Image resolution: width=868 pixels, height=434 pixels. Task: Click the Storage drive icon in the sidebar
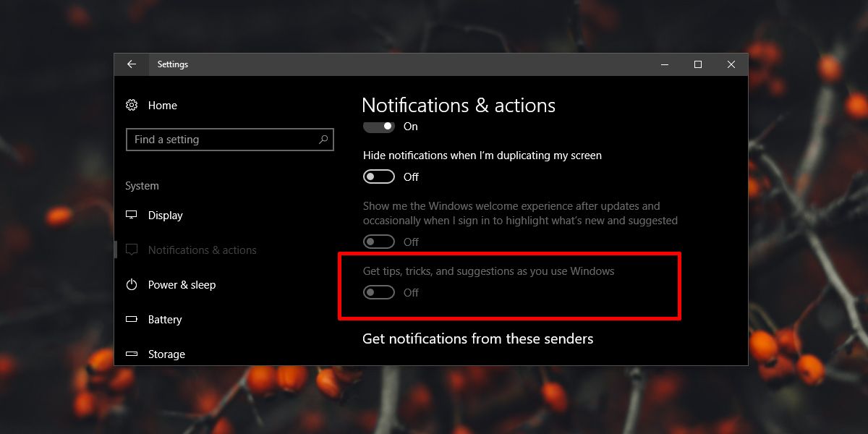tap(132, 354)
